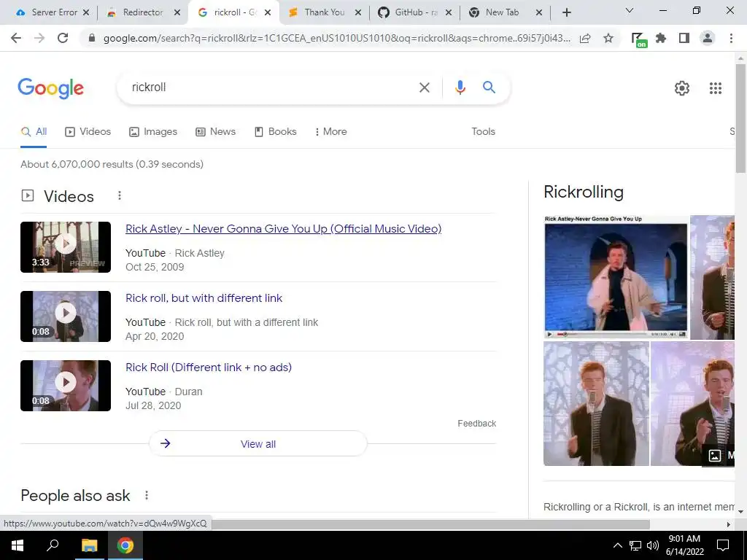
Task: Click the address bar URL
Action: tap(336, 38)
